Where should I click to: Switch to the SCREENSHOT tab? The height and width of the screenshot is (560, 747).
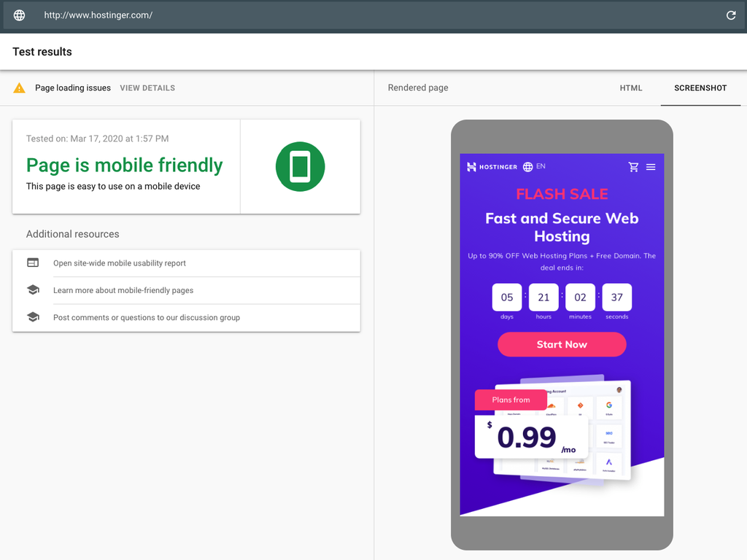point(700,88)
